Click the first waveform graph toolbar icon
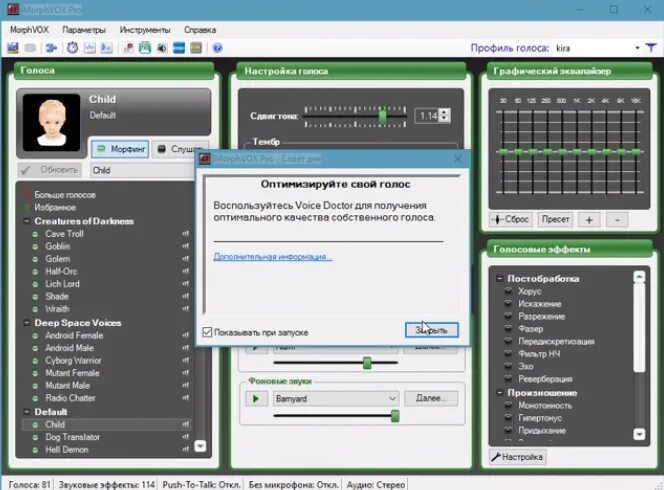664x490 pixels. pyautogui.click(x=90, y=48)
